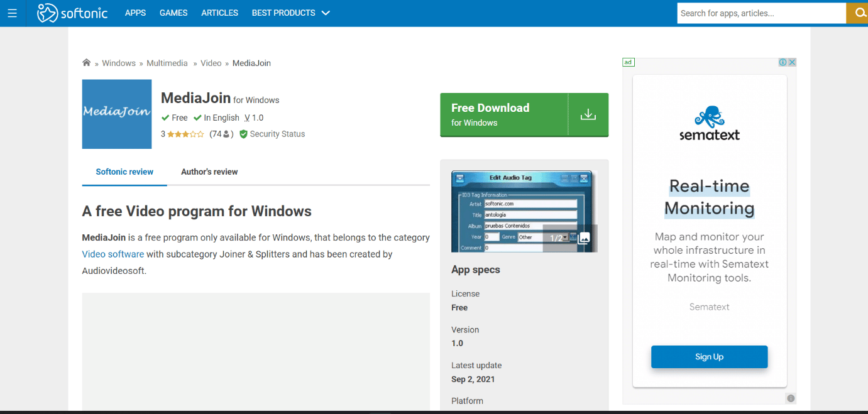This screenshot has height=414, width=868.
Task: Click the download arrow icon
Action: click(x=588, y=114)
